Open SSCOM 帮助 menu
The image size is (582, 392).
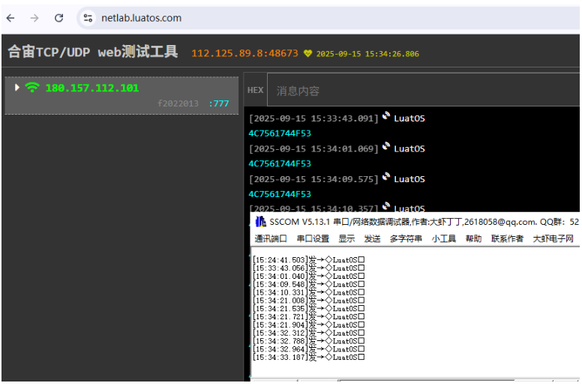pyautogui.click(x=473, y=238)
